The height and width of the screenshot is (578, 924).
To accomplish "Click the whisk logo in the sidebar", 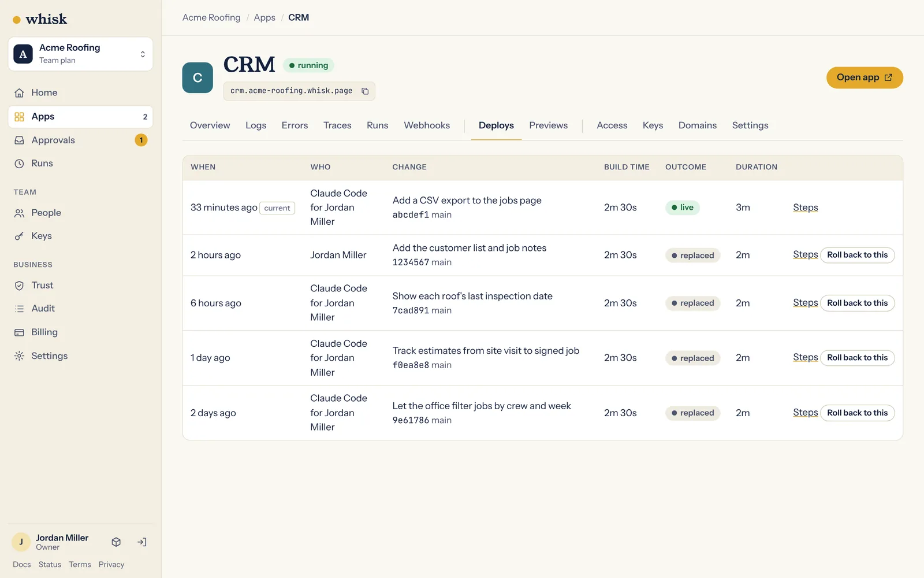I will pyautogui.click(x=40, y=19).
